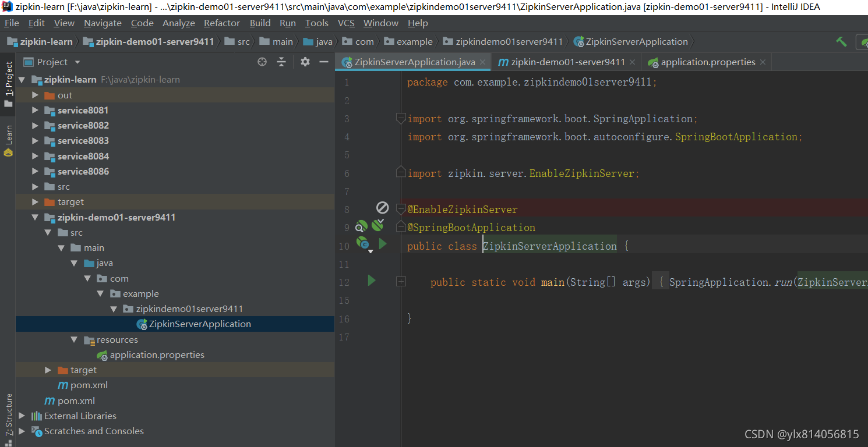Image resolution: width=868 pixels, height=447 pixels.
Task: Click the Spring bean search gutter icon line 9
Action: [362, 227]
